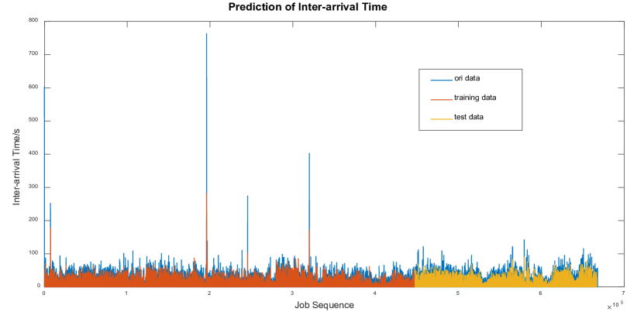644x312 pixels.
Task: Click the 'Prediction of Inter-arrival Time' title
Action: (308, 7)
